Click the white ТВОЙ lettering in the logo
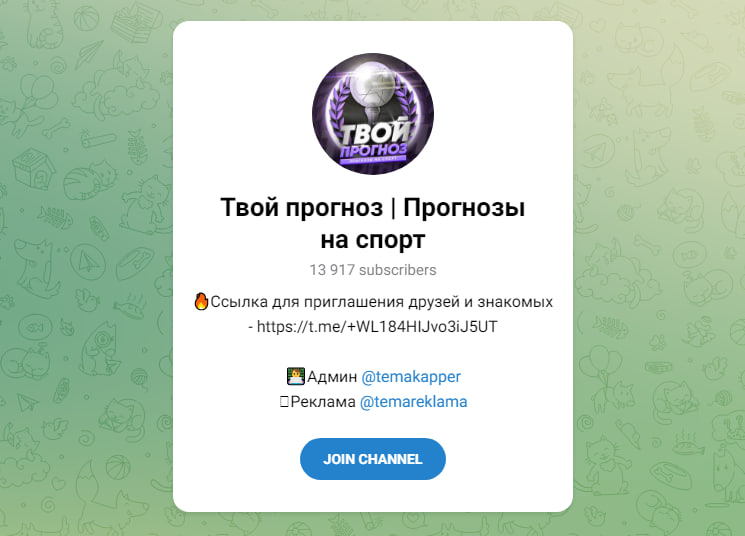745x536 pixels. [375, 131]
